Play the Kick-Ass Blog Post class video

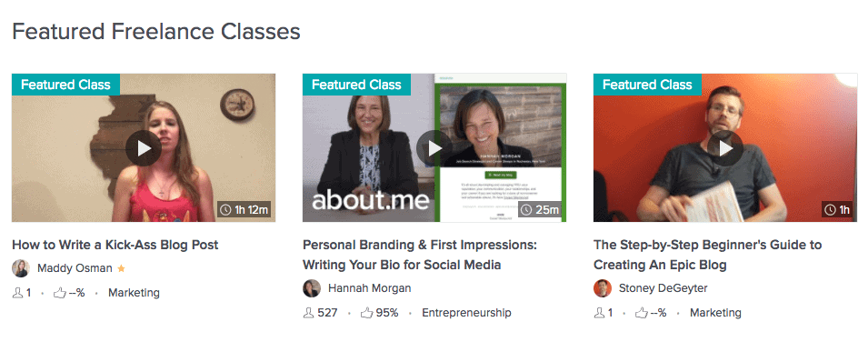click(x=144, y=148)
